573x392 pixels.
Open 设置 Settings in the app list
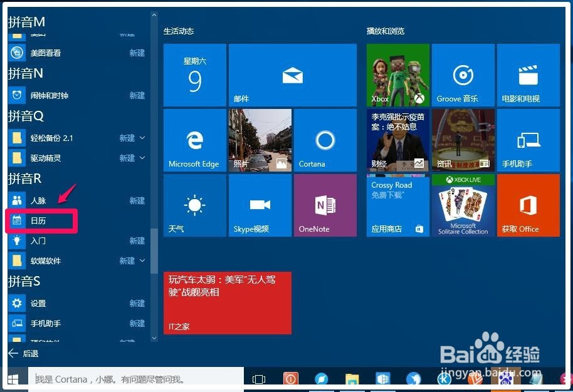76,303
